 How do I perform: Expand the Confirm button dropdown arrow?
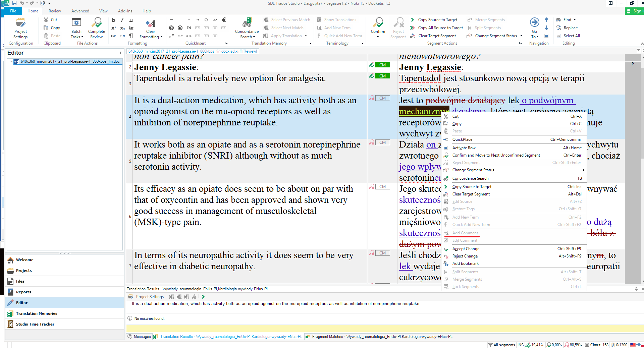378,37
